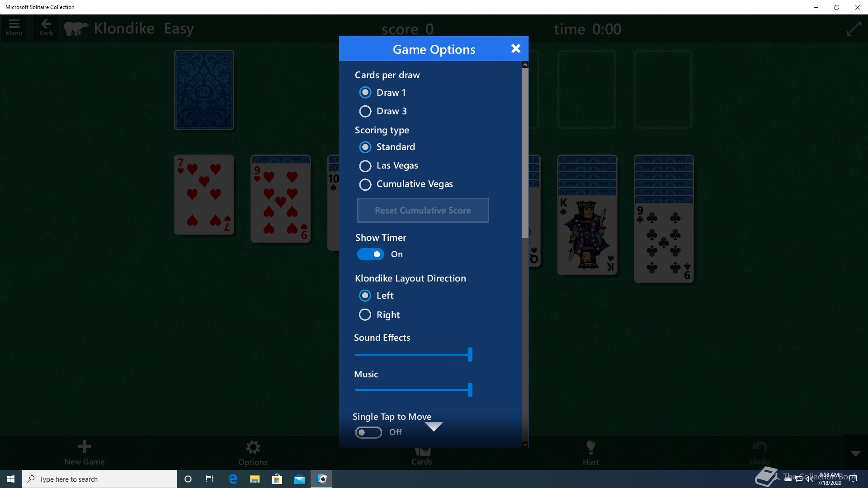Collapse the bottom bar with down arrow
Viewport: 868px width, 488px height.
[856, 453]
